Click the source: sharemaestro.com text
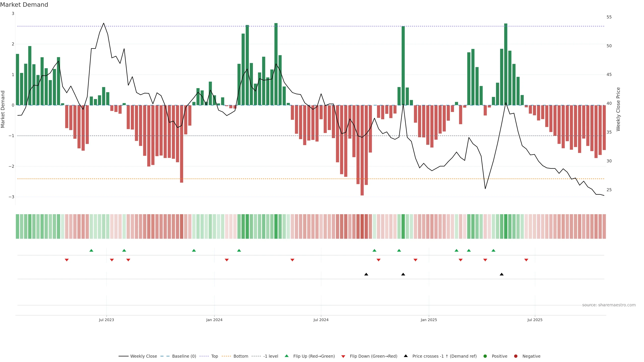Image resolution: width=644 pixels, height=362 pixels. click(x=609, y=305)
